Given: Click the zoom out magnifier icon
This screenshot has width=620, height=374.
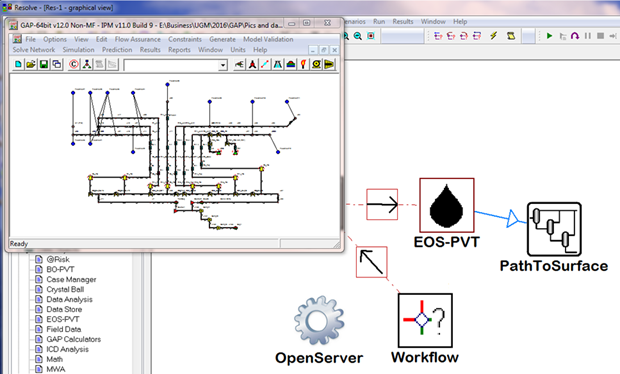Looking at the screenshot, I should 358,36.
